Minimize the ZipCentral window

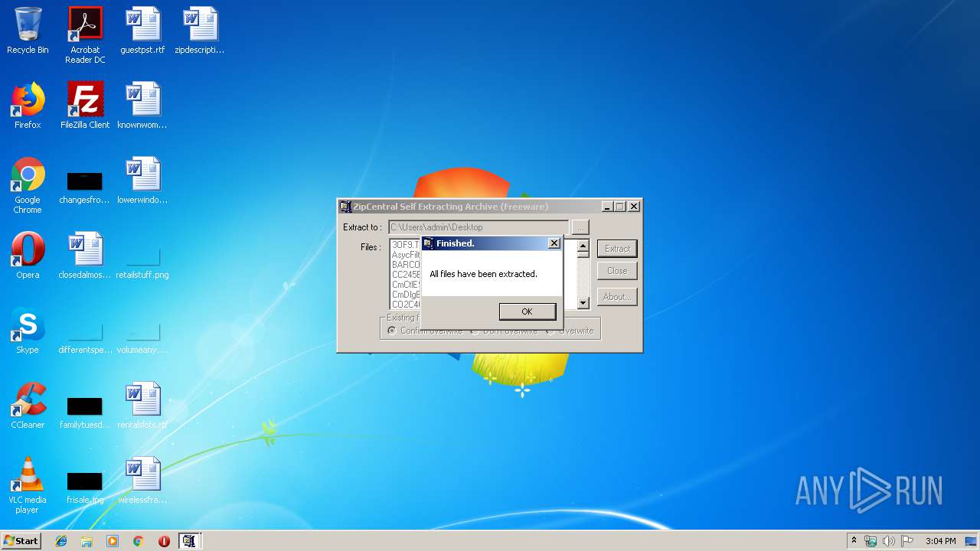point(607,207)
